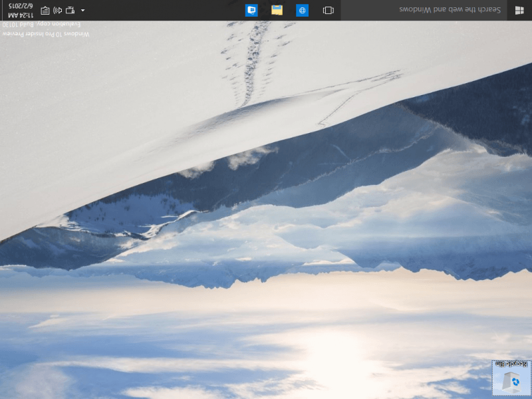The height and width of the screenshot is (399, 532).
Task: Click the 6/2/2015 date in tray
Action: 22,5
